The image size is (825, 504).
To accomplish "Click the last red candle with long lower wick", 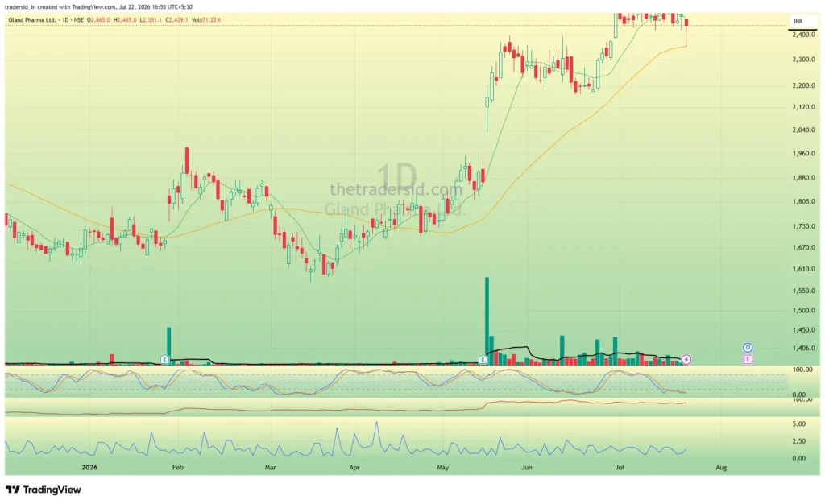I will click(686, 32).
